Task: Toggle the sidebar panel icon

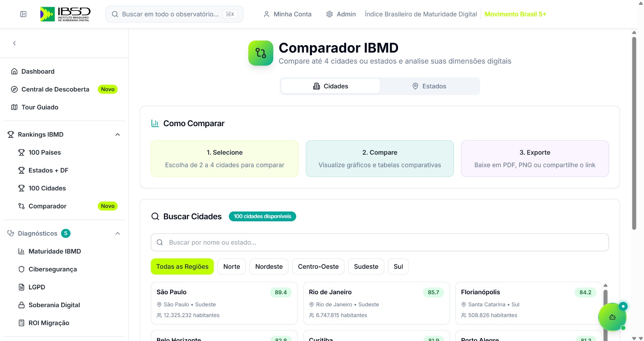Action: (23, 14)
